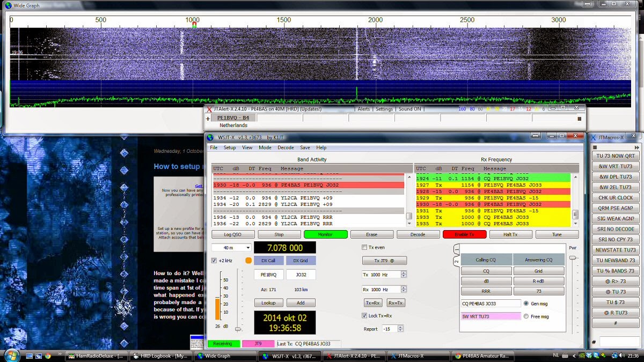This screenshot has width=644, height=362.
Task: Toggle the +2 kHz checkbox
Action: (214, 261)
